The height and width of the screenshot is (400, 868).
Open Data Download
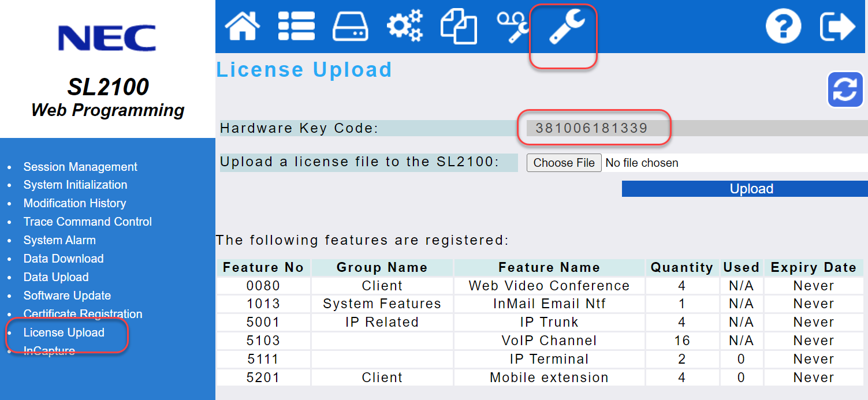point(64,259)
